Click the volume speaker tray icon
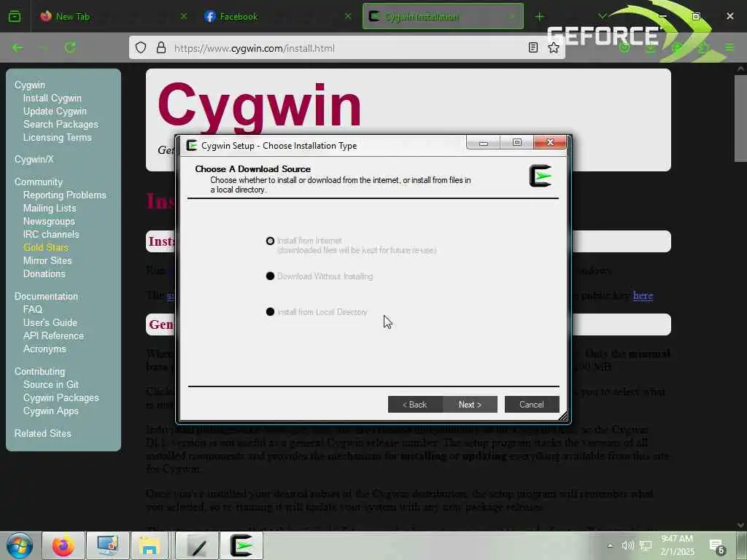The width and height of the screenshot is (747, 560). pos(627,545)
